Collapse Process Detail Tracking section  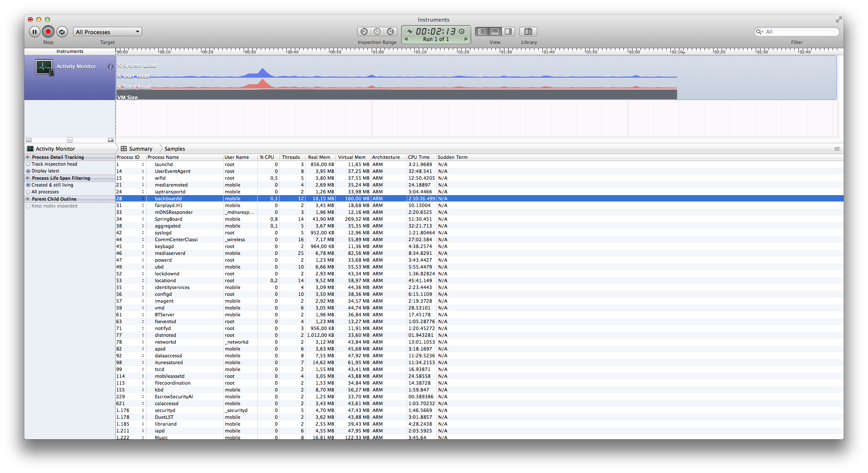pos(28,158)
